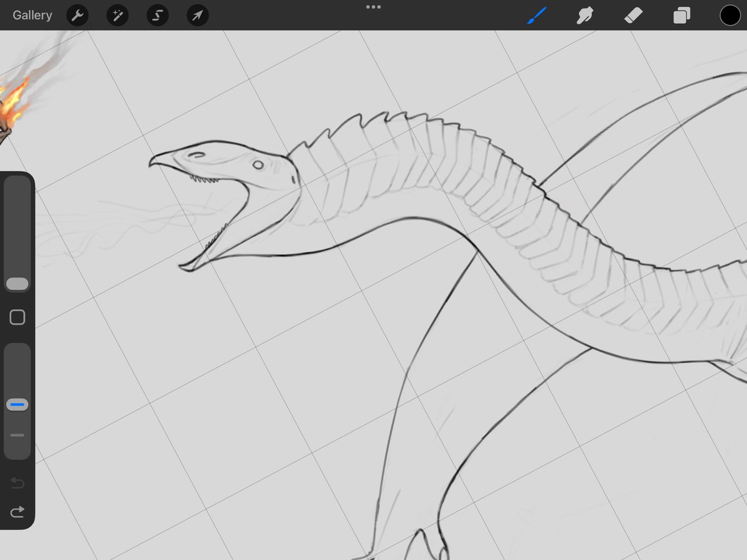Select the Brush tool
This screenshot has width=747, height=560.
pyautogui.click(x=537, y=16)
